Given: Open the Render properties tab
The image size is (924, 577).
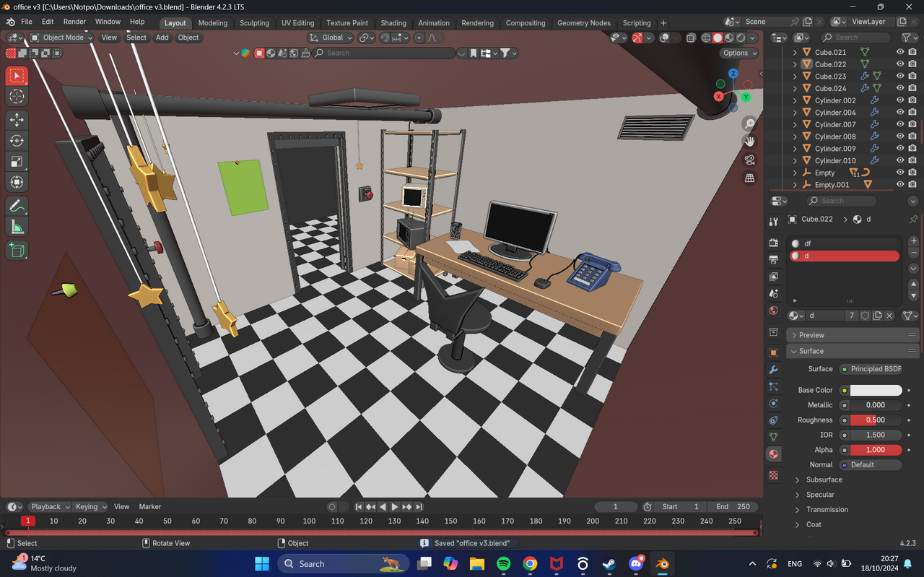Looking at the screenshot, I should pos(774,243).
